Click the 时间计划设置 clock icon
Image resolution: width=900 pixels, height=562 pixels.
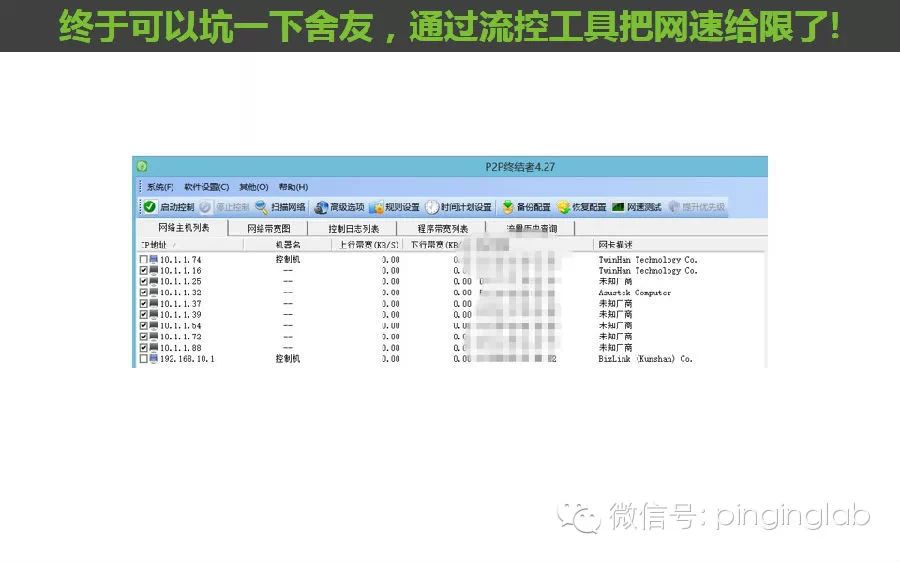click(x=432, y=207)
